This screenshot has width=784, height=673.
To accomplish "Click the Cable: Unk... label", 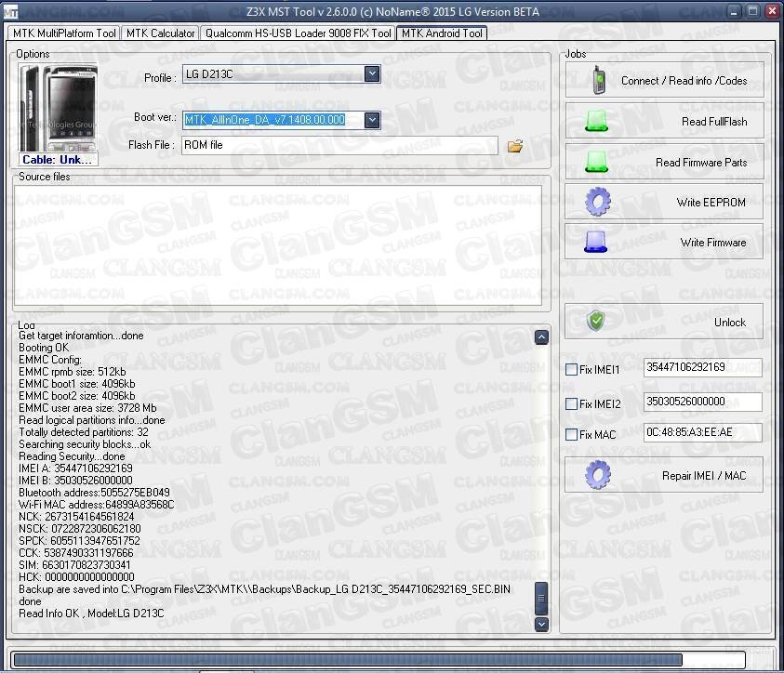I will 58,159.
